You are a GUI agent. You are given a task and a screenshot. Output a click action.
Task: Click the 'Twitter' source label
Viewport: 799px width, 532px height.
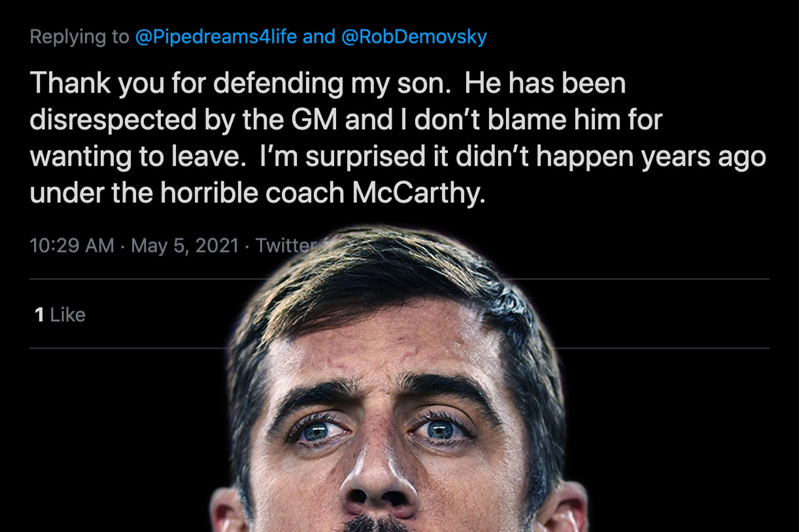(285, 245)
